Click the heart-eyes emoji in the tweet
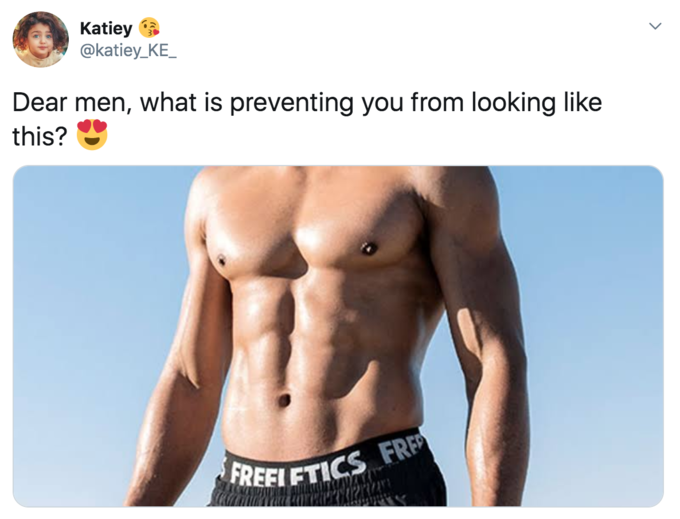Screen dimensions: 680x519 click(92, 135)
